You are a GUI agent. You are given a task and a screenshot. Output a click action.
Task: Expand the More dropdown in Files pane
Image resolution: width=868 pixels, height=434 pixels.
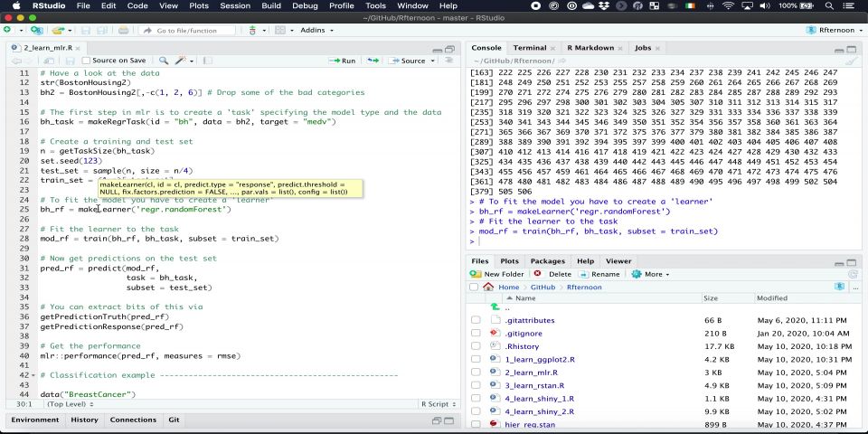[x=650, y=274]
